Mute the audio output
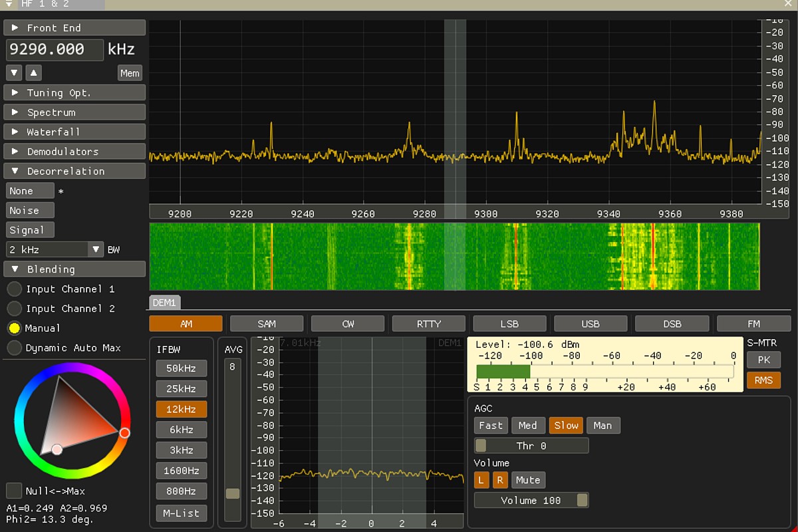 [528, 480]
